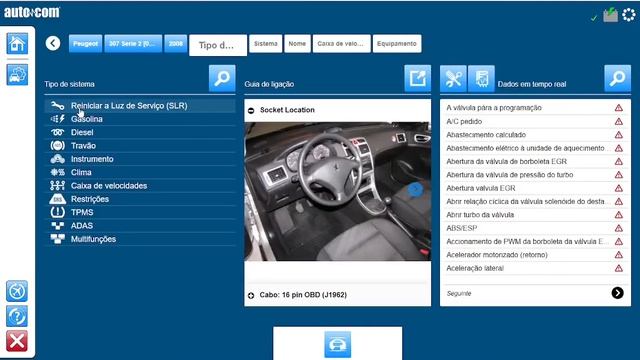Click the ADAS icon
Screen dimensions: 640x360
point(58,225)
